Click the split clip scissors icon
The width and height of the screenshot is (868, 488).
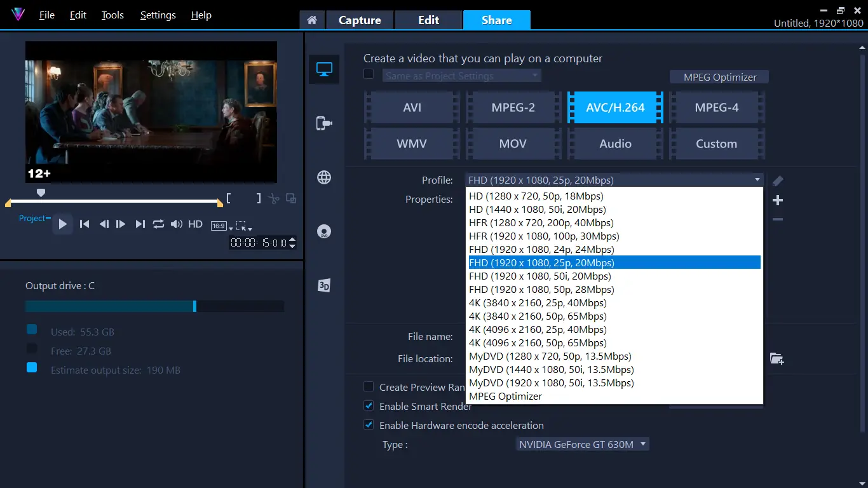[x=273, y=198]
